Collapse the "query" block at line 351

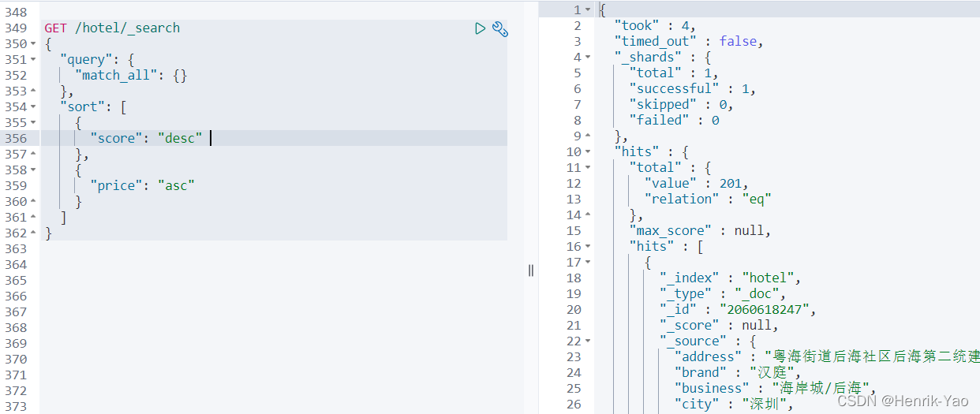coord(33,59)
